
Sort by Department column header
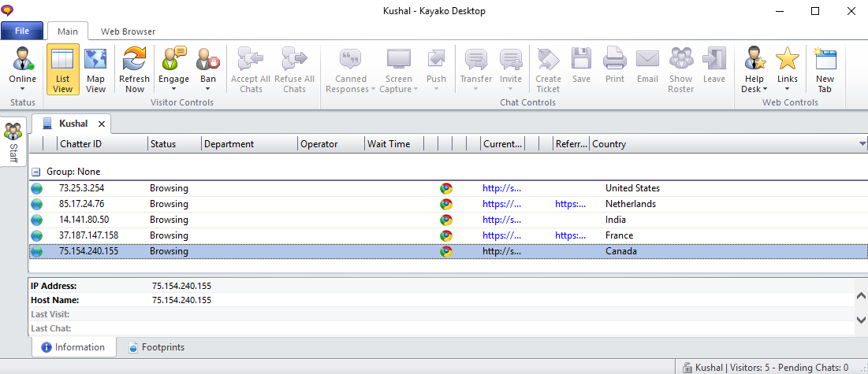tap(249, 144)
